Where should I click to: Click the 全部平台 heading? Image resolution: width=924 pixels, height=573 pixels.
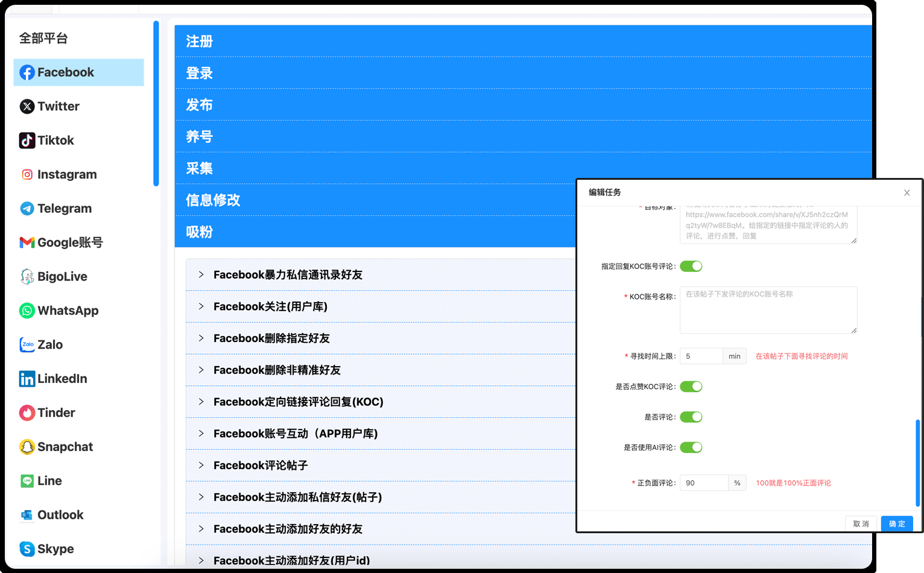pos(43,39)
